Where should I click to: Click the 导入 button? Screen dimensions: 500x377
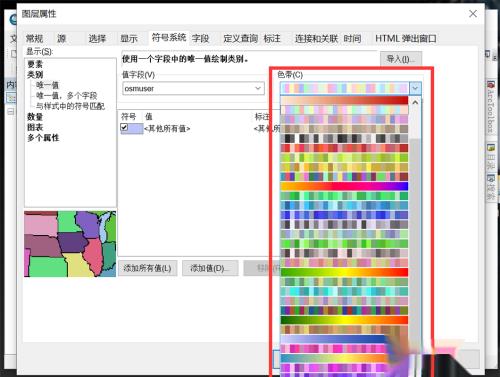pos(401,59)
